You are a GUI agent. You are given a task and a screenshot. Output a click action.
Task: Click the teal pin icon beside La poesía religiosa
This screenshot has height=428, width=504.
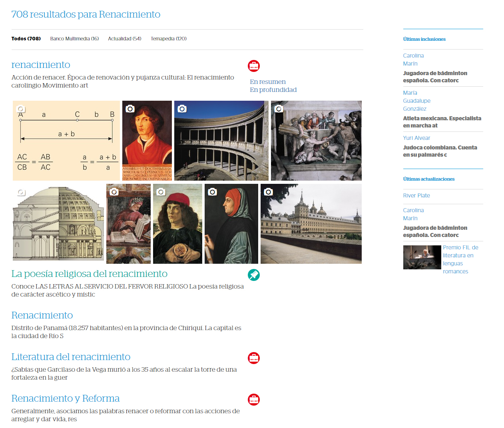click(254, 275)
